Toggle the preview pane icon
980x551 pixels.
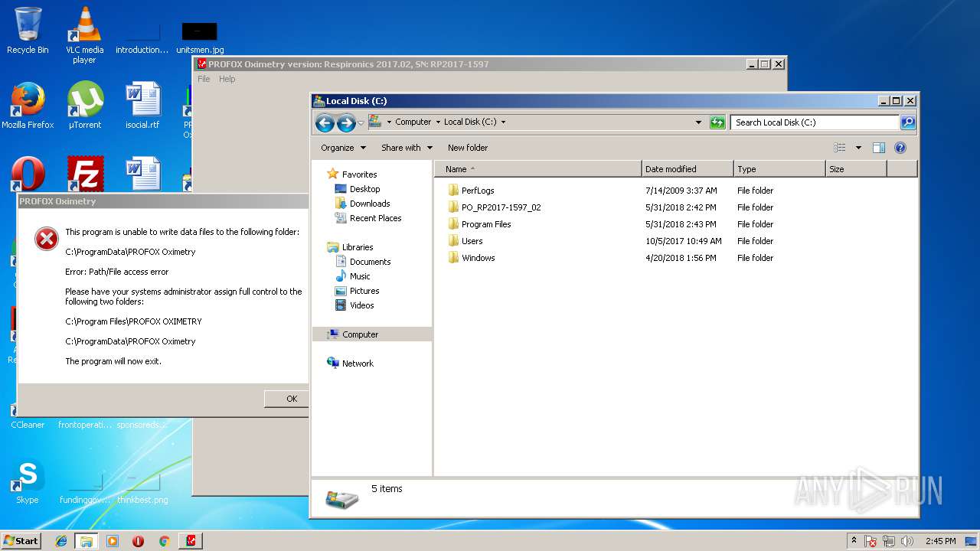(879, 148)
